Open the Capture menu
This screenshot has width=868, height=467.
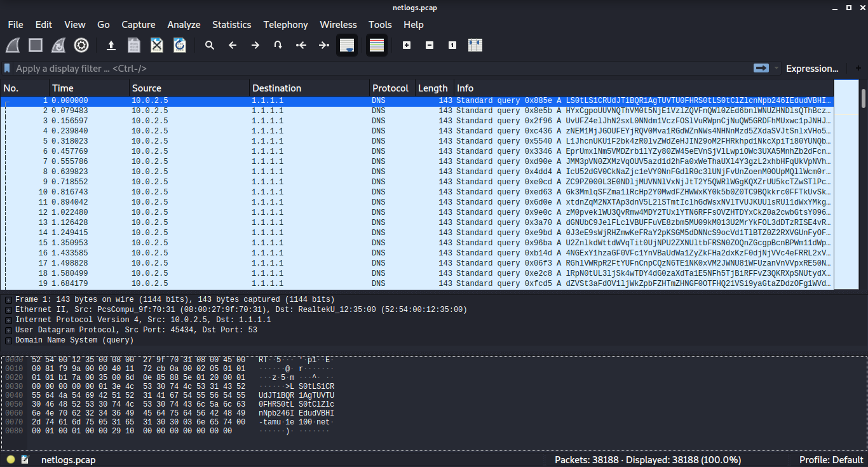click(x=139, y=25)
